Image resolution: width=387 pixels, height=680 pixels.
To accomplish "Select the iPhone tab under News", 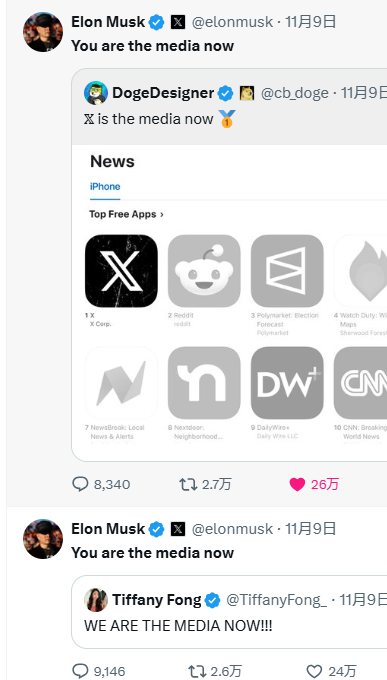I will pos(105,186).
